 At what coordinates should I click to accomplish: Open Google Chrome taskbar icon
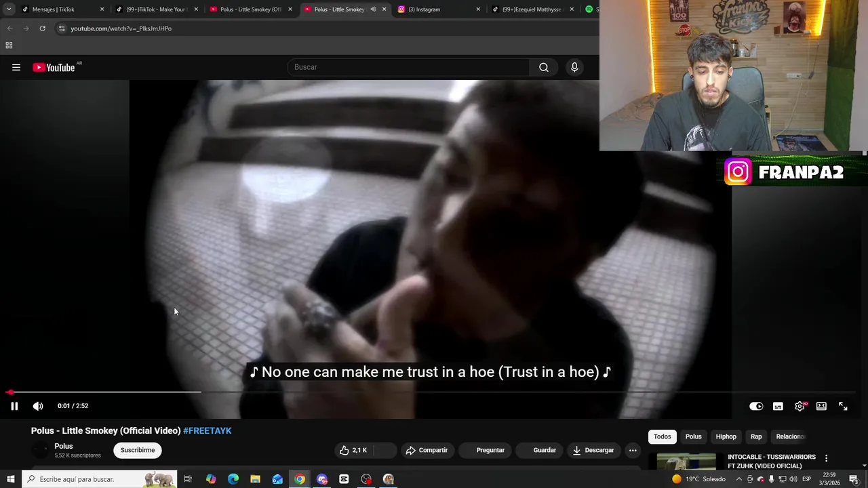tap(300, 479)
